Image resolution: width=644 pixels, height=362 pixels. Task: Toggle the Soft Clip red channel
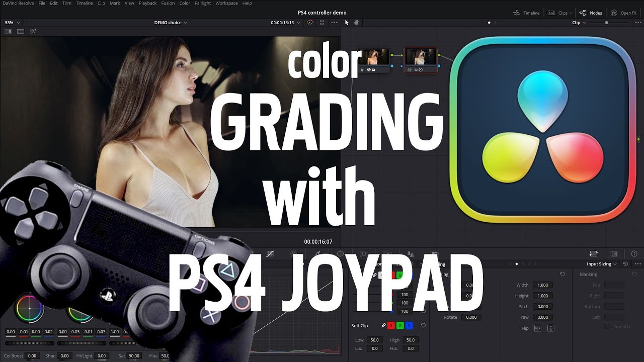(x=391, y=326)
